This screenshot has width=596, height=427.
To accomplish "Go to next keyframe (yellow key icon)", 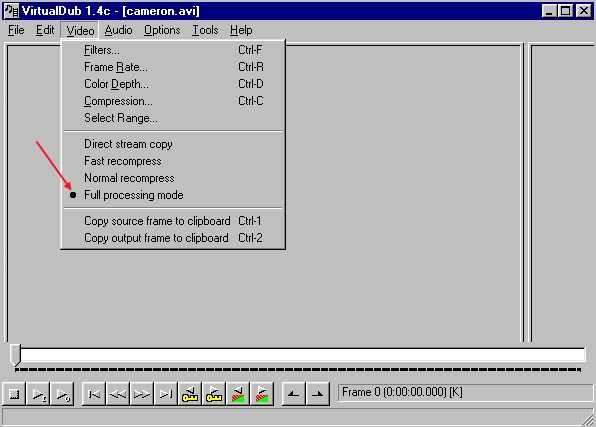I will tap(214, 394).
